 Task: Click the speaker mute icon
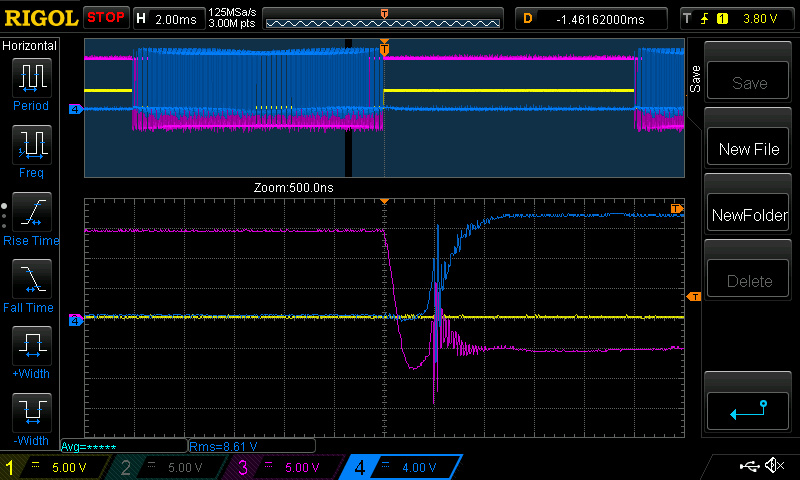774,466
